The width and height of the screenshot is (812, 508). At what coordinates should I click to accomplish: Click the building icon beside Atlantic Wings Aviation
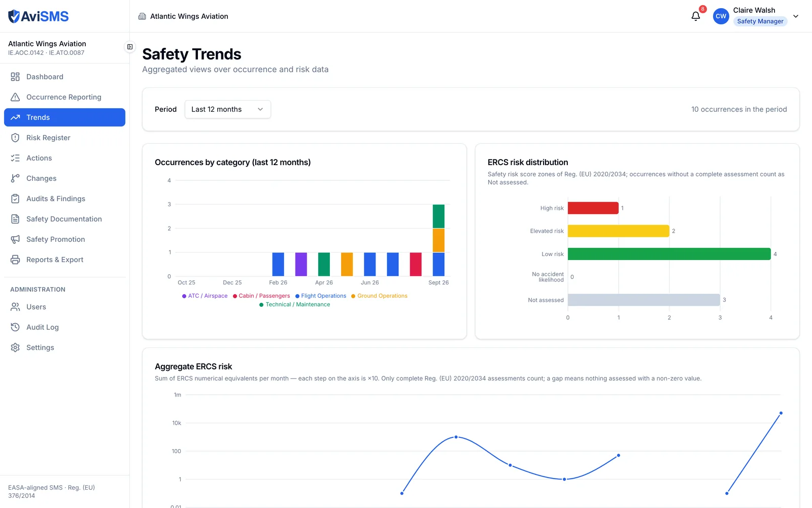[142, 16]
